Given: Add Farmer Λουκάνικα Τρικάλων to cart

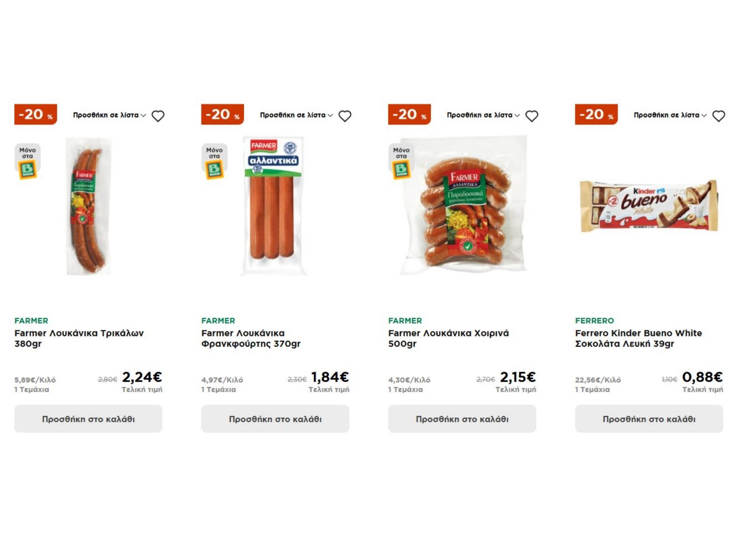Looking at the screenshot, I should [88, 419].
